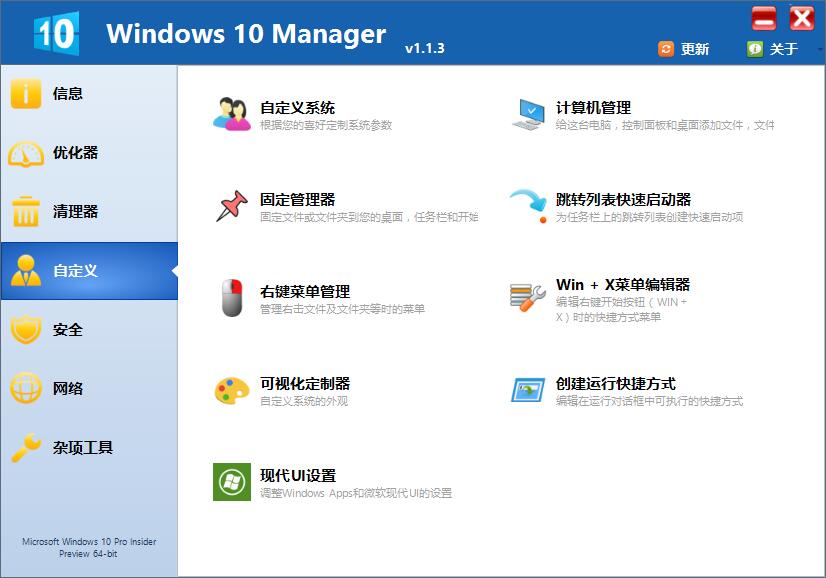Open the Computer Management laptop icon
Viewport: 826px width, 578px height.
[528, 114]
